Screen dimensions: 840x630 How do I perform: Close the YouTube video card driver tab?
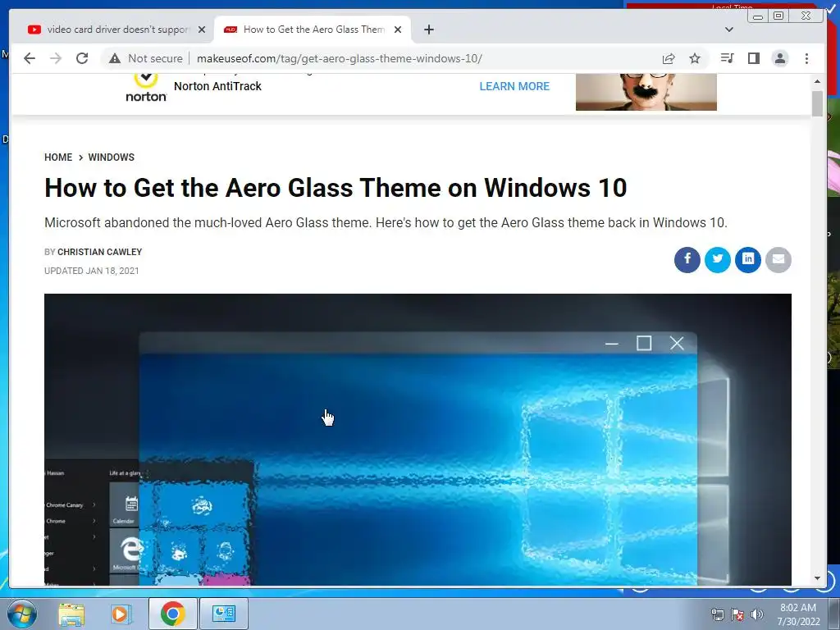coord(202,30)
